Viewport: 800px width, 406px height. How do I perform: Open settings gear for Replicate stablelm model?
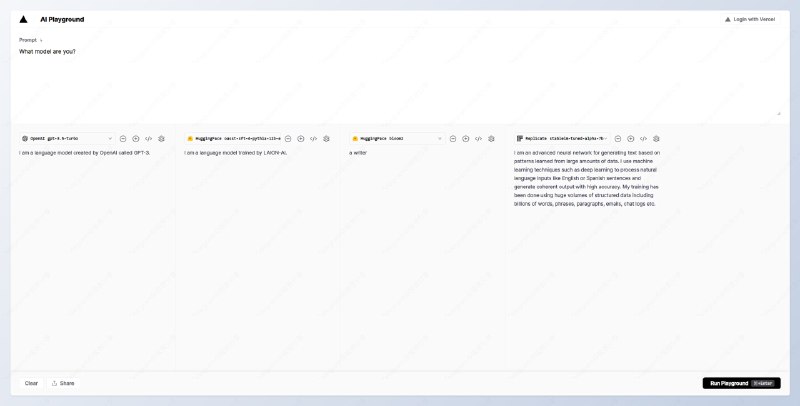657,138
